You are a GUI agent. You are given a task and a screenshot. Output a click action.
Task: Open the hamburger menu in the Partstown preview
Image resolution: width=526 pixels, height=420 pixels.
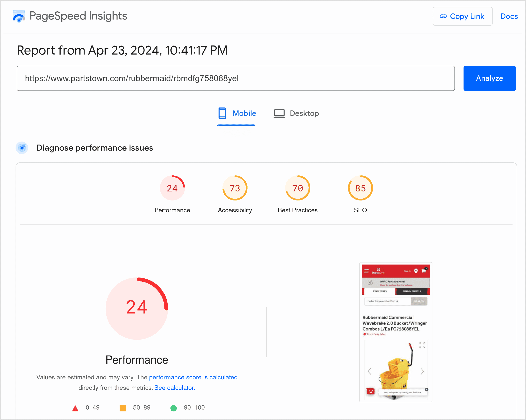click(x=366, y=271)
